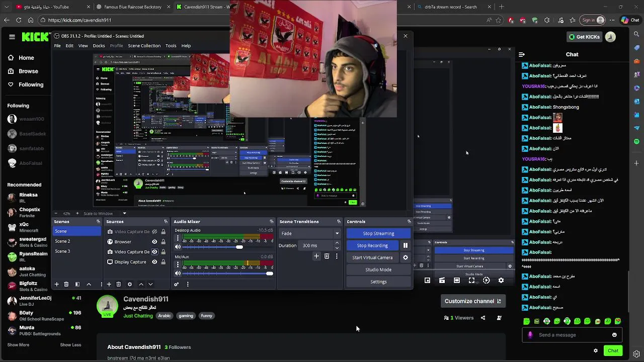Move the selected scene up

(89, 284)
